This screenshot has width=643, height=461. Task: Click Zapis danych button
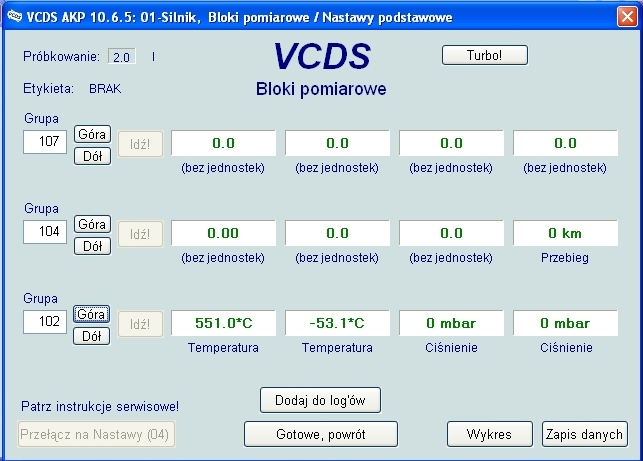(x=585, y=434)
